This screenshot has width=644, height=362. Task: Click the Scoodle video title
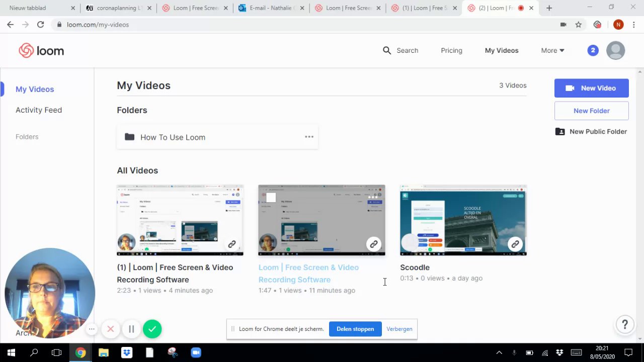click(x=415, y=267)
